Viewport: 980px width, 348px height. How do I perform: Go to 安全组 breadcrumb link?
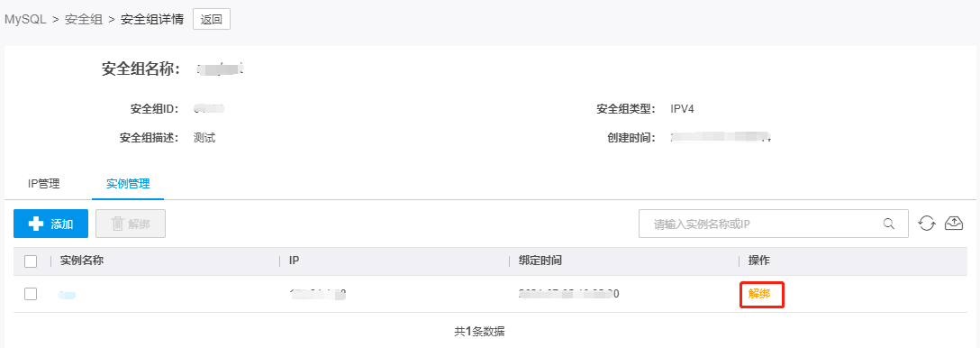[x=84, y=19]
